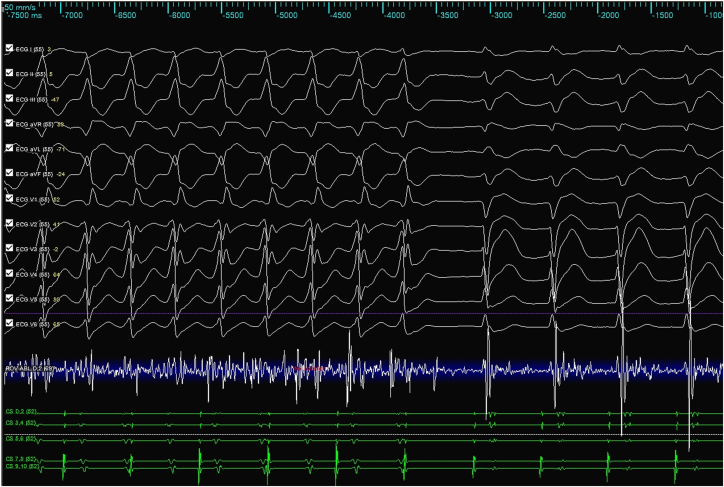Toggle the ECG aVR lead checkbox
The image size is (724, 487).
10,123
